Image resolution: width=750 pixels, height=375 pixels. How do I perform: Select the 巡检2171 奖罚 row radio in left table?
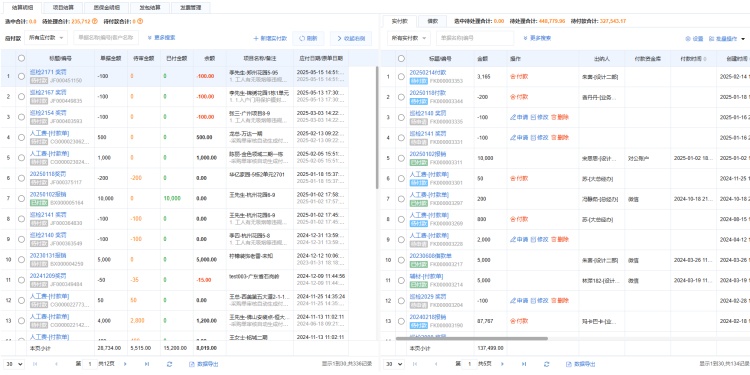pyautogui.click(x=21, y=76)
